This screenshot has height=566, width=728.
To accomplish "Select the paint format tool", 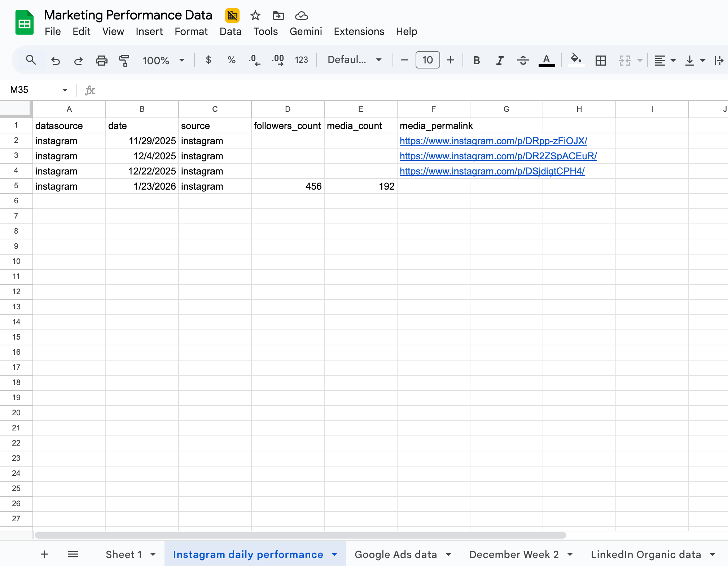I will pyautogui.click(x=124, y=60).
